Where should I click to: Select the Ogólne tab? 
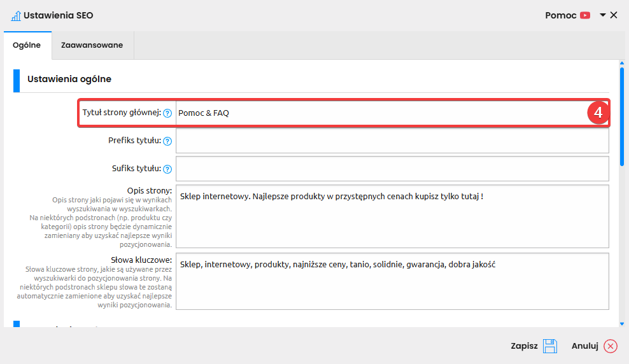pos(27,45)
